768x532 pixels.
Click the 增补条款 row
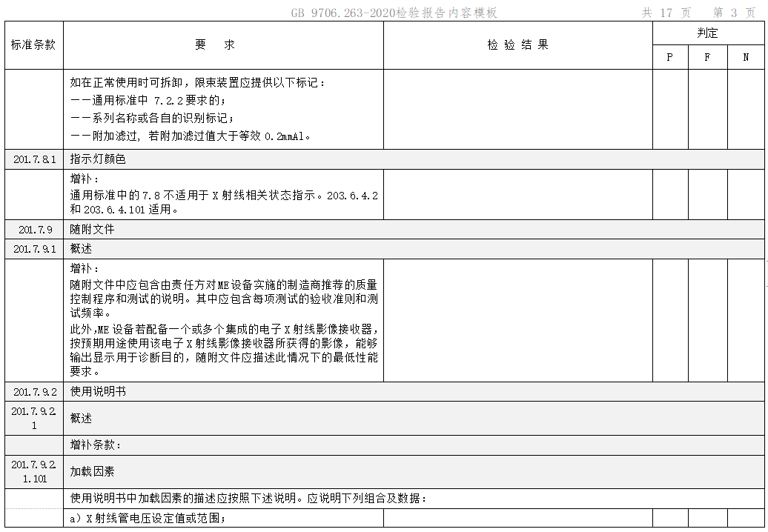[385, 445]
